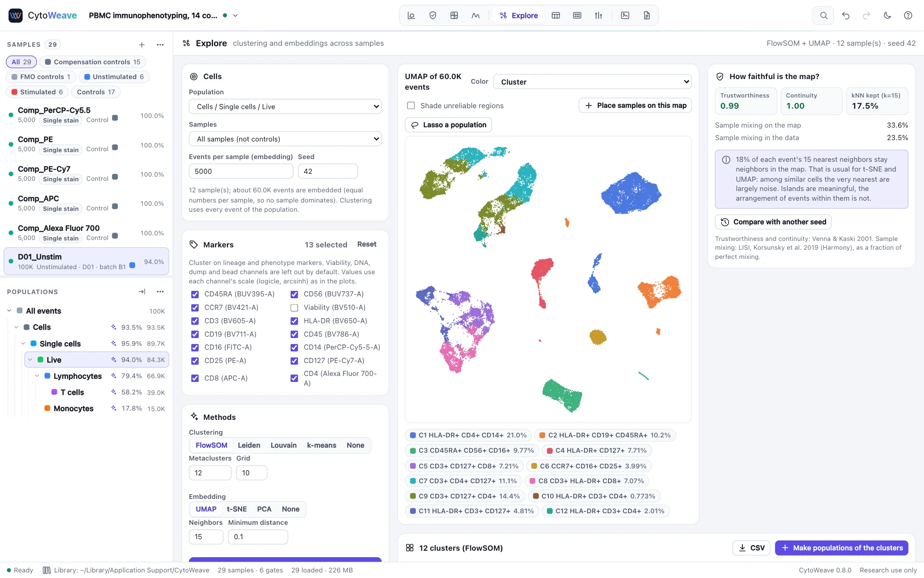Open the histogram overlay curve view
Viewport: 924px width, 578px height.
pyautogui.click(x=475, y=16)
